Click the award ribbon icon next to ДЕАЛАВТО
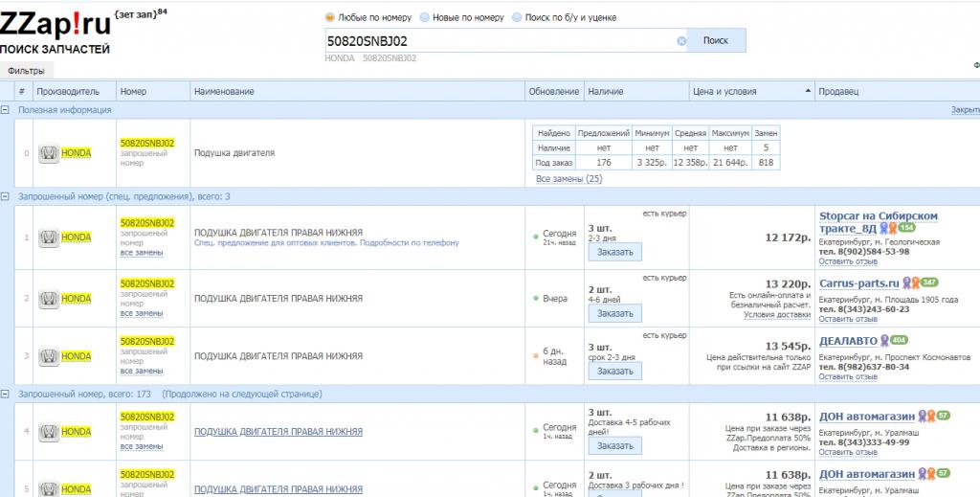The height and width of the screenshot is (497, 980). point(883,340)
